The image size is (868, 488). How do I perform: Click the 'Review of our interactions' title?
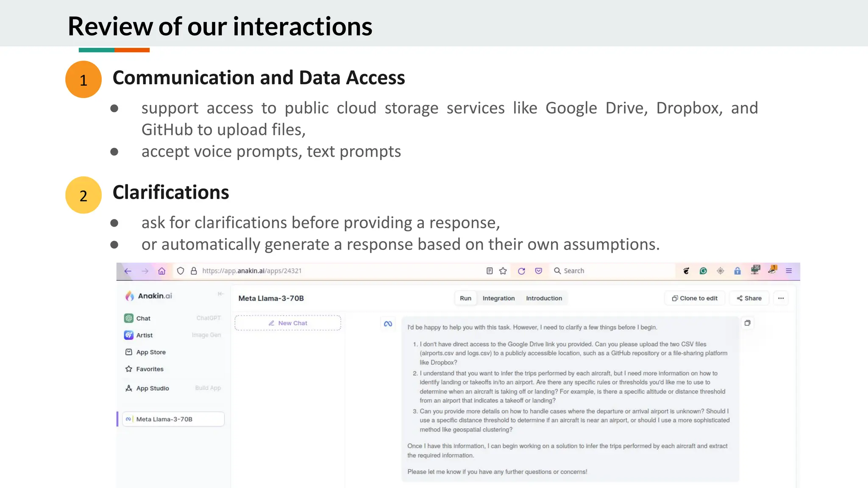click(x=220, y=26)
